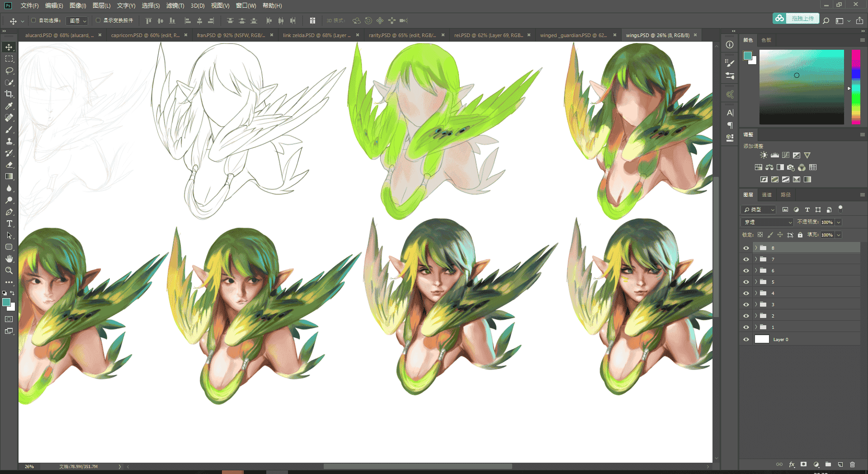The height and width of the screenshot is (474, 868).
Task: Hide layer group 8
Action: tap(746, 248)
